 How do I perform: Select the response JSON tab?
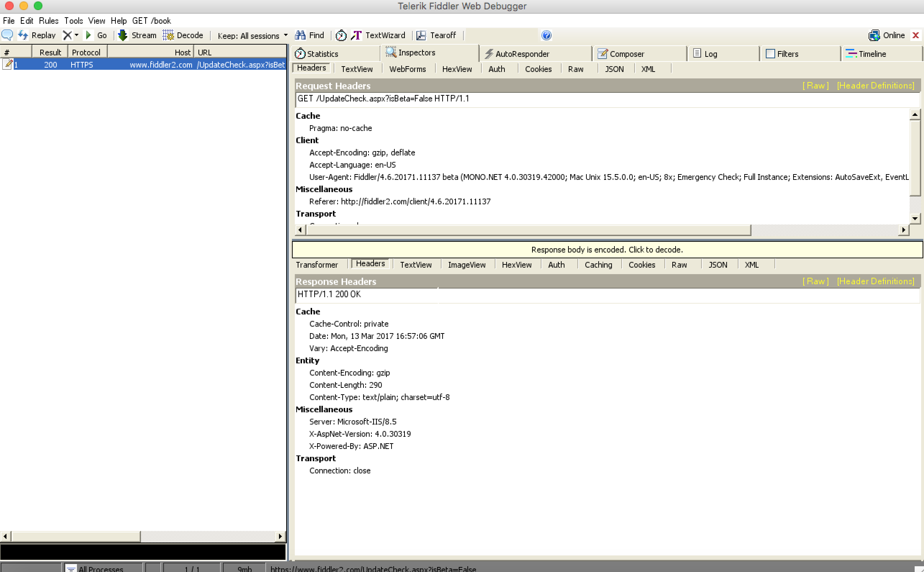718,265
